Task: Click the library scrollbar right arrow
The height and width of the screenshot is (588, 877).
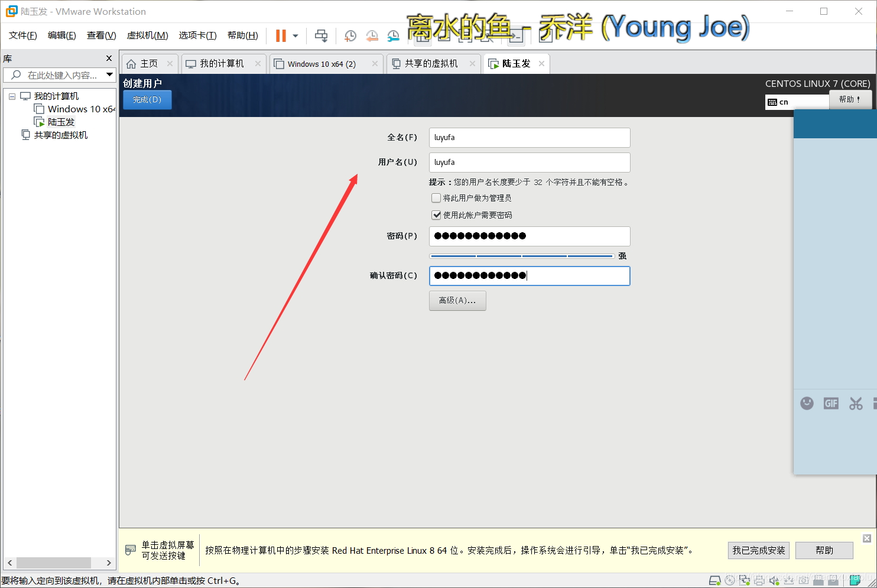Action: pos(109,563)
